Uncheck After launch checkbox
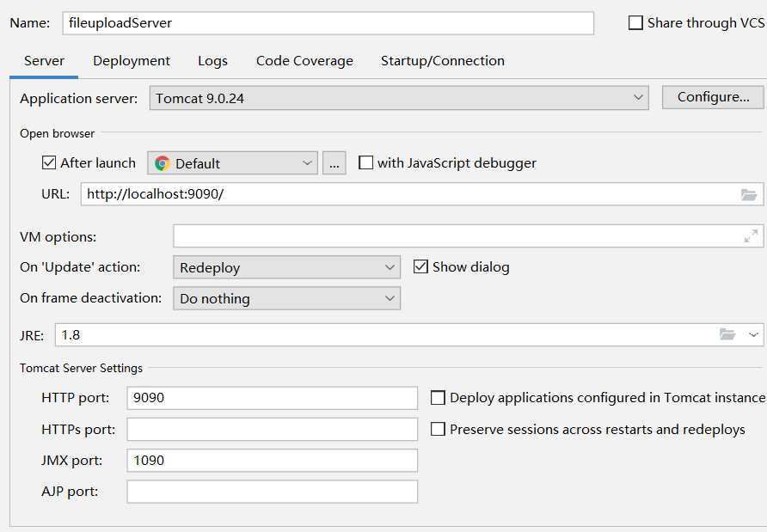 tap(49, 162)
